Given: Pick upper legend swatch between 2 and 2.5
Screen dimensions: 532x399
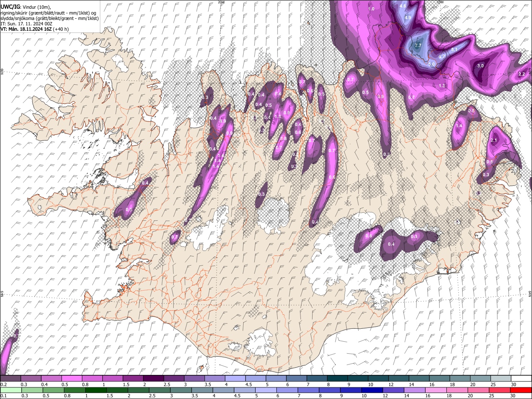Looking at the screenshot, I should (153, 378).
